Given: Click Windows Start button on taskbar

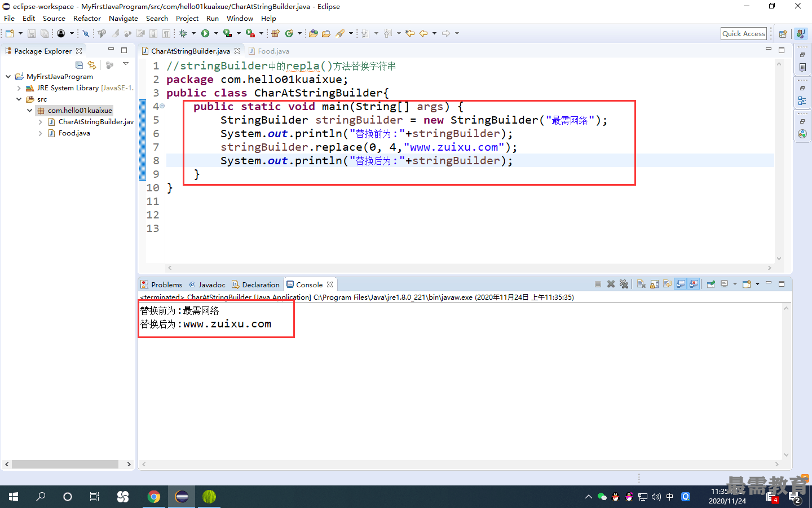Looking at the screenshot, I should (14, 497).
